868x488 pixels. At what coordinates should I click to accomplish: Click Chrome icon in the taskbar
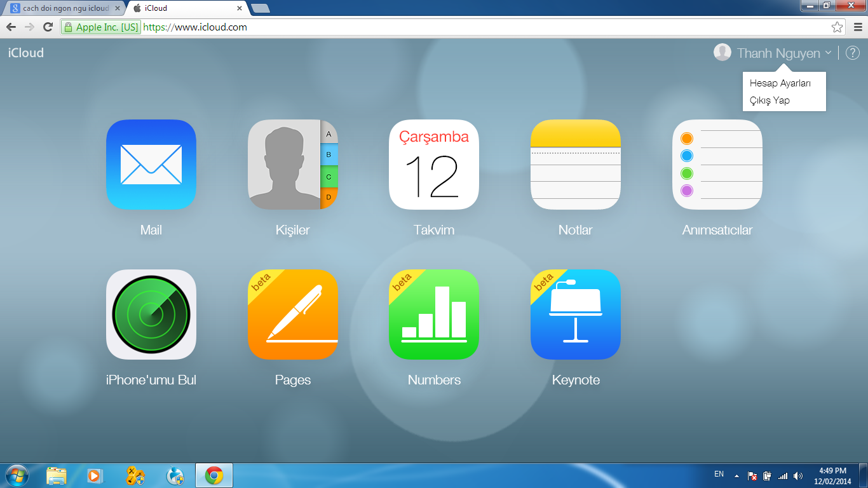tap(214, 475)
